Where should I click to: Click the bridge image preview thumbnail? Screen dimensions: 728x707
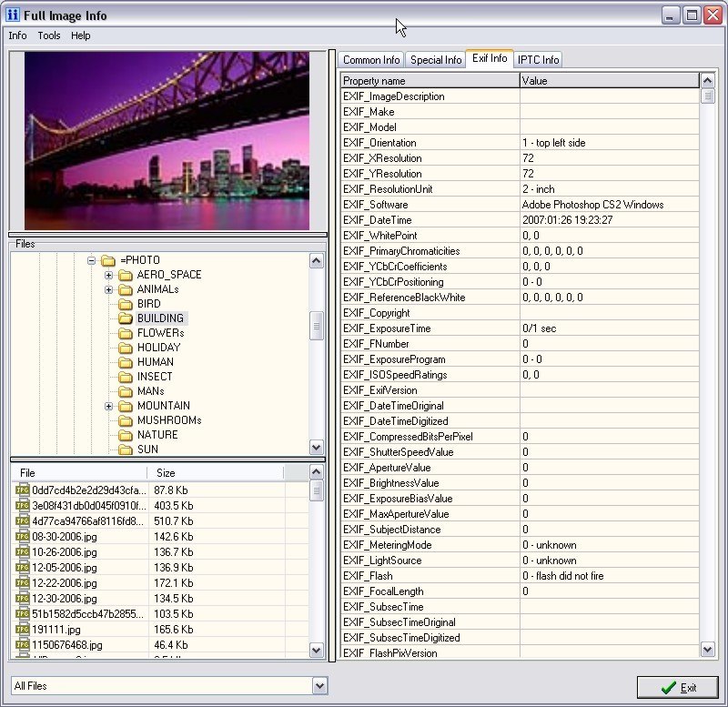167,140
